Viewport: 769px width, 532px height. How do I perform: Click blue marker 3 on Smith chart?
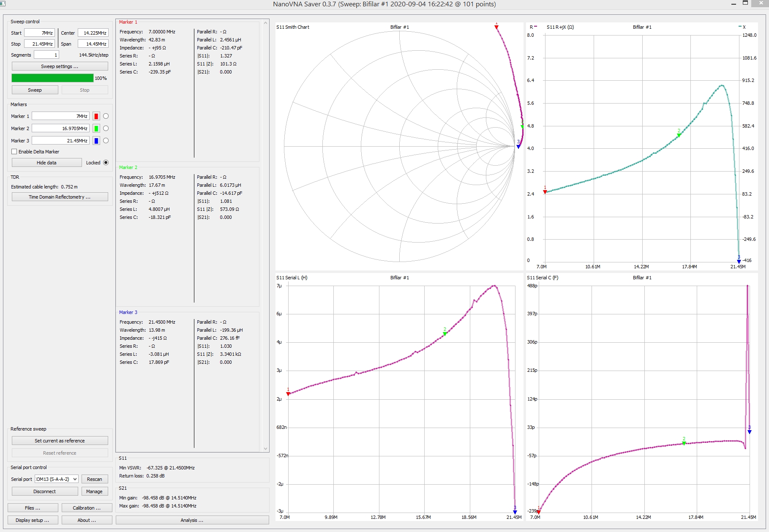click(x=518, y=146)
